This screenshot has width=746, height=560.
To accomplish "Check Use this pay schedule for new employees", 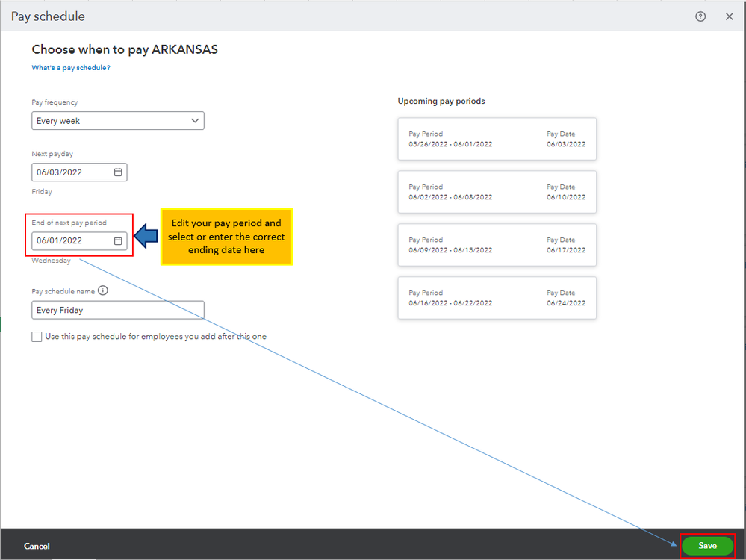I will pyautogui.click(x=37, y=337).
